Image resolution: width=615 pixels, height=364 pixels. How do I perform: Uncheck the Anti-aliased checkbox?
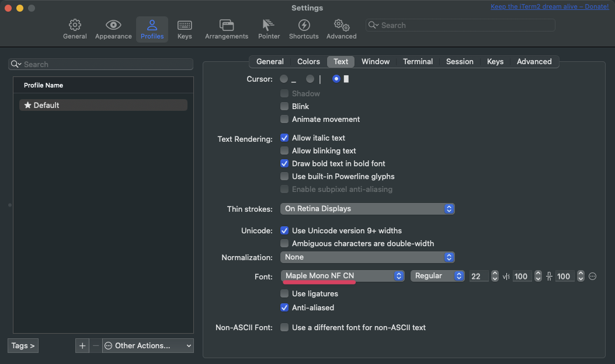[x=284, y=307]
